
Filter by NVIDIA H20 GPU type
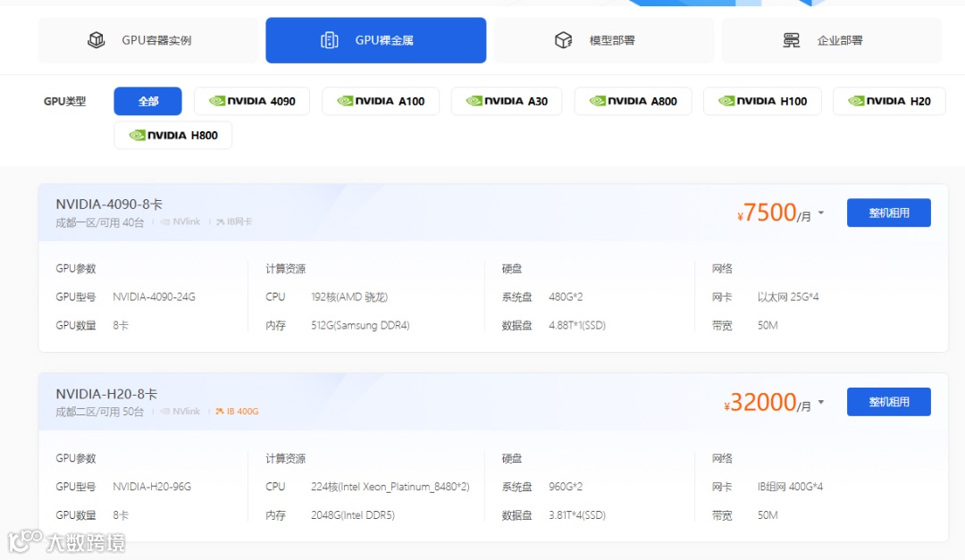tap(889, 101)
